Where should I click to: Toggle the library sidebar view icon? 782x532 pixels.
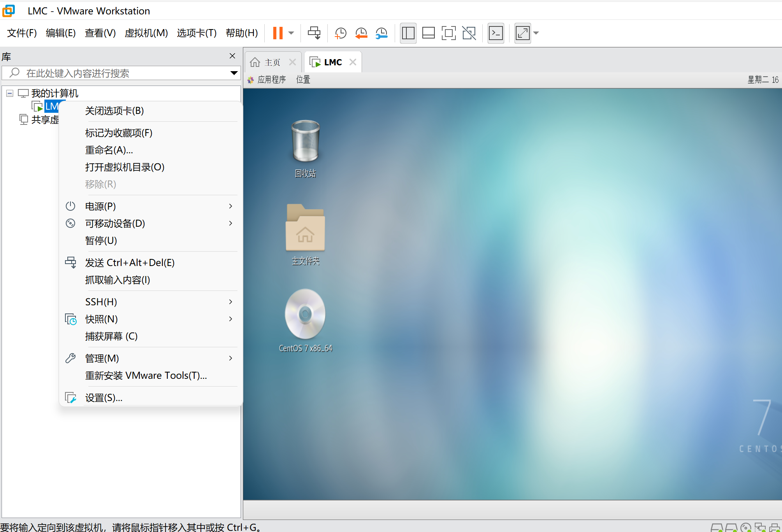pyautogui.click(x=408, y=33)
